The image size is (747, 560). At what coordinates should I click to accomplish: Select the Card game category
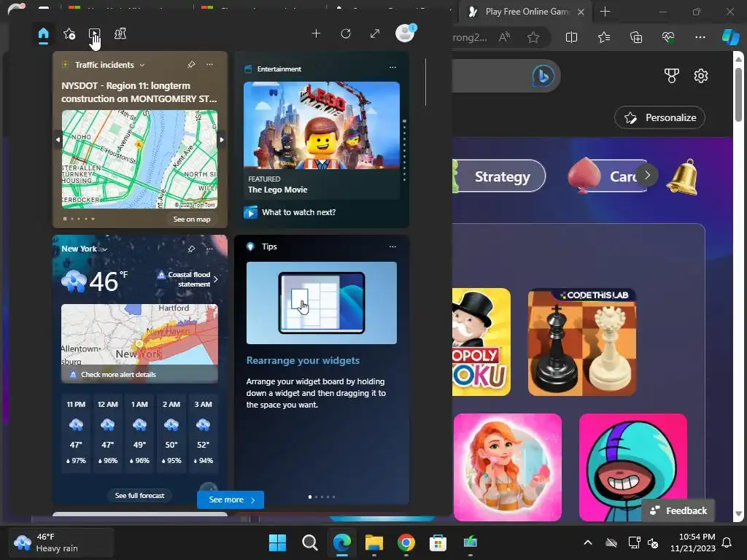tap(608, 176)
